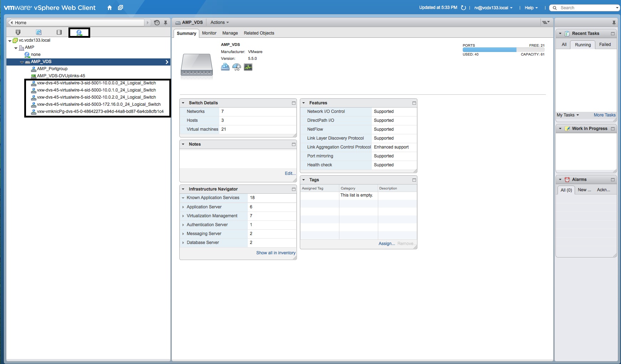Pin the right-side Recent Tasks panel

coord(614,23)
